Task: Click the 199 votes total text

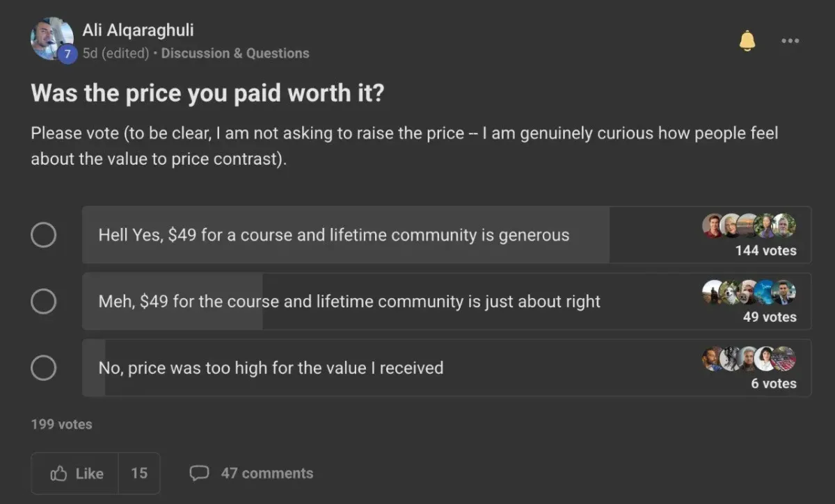Action: (61, 424)
